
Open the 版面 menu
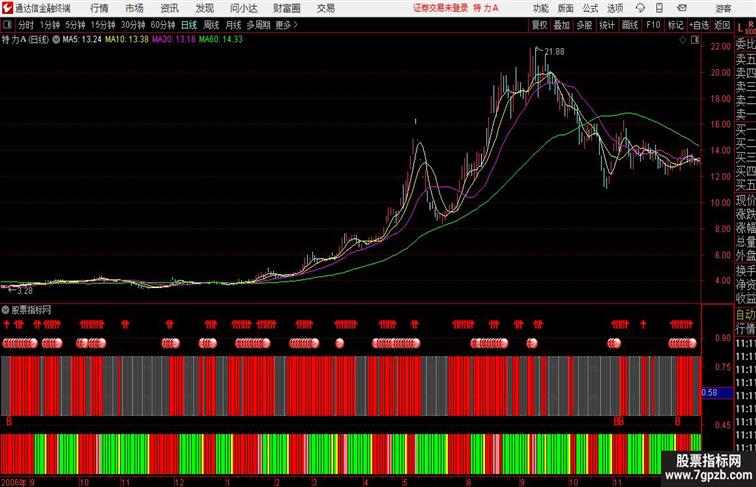566,8
